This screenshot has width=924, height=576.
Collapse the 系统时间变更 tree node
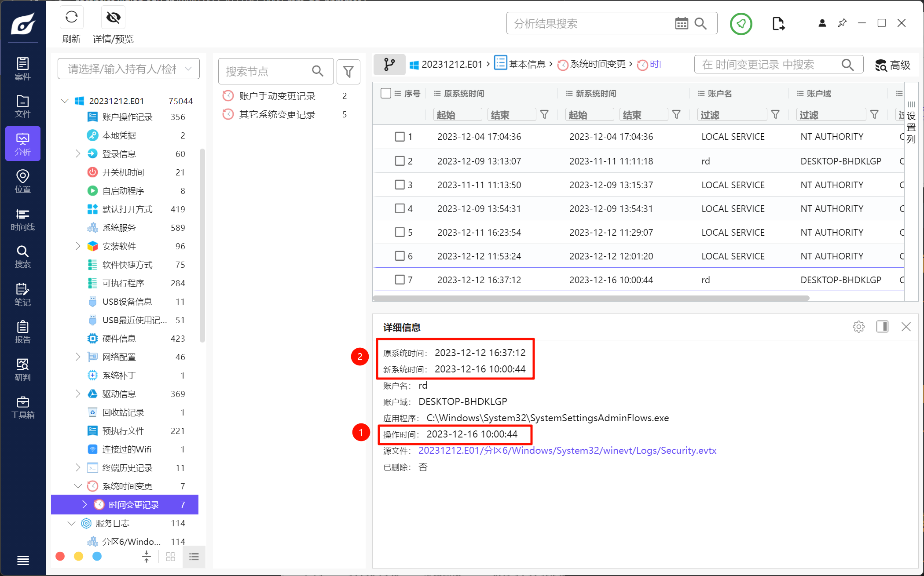(x=78, y=486)
